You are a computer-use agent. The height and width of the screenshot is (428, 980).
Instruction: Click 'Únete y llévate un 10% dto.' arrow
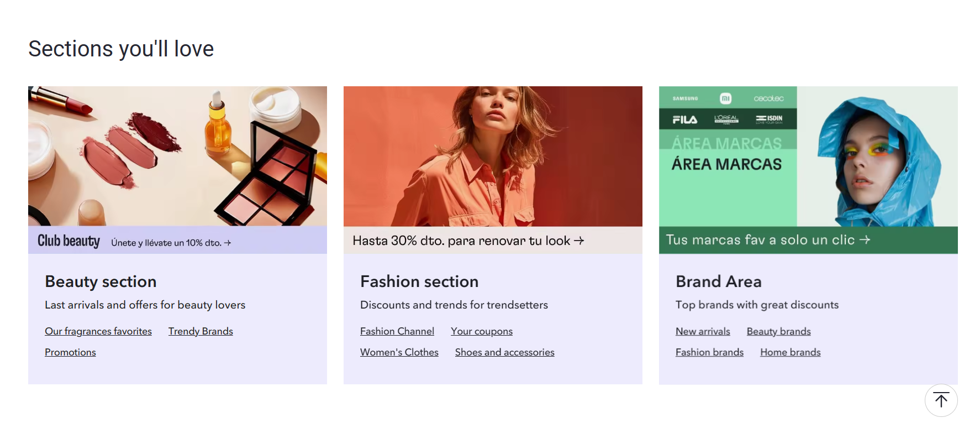tap(228, 243)
